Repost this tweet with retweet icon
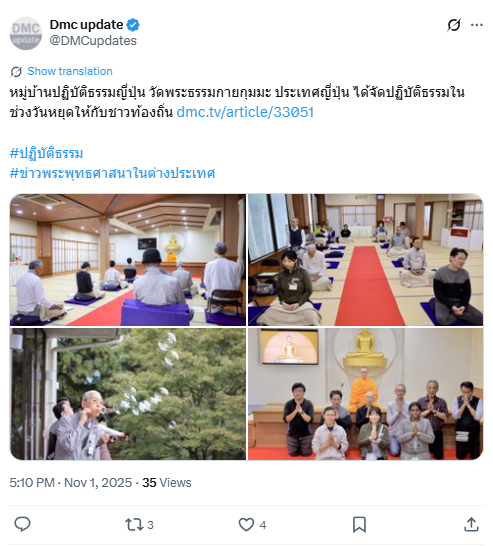Image resolution: width=493 pixels, height=546 pixels. point(134,524)
